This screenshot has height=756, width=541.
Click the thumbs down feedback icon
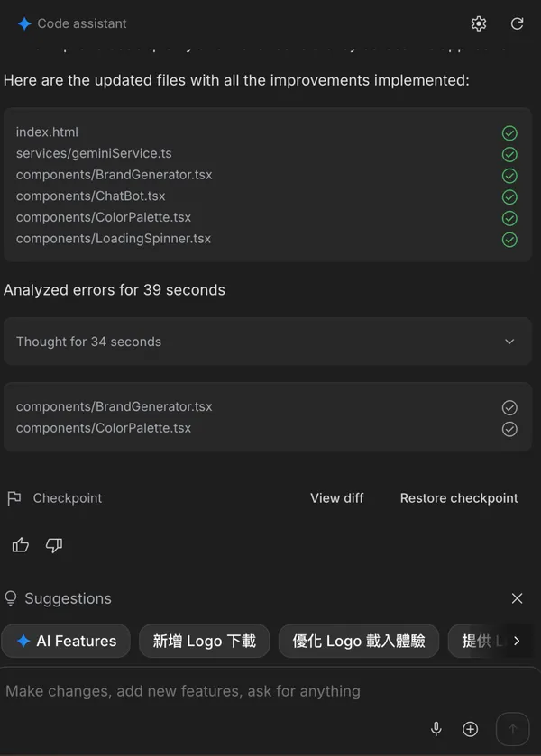[54, 545]
